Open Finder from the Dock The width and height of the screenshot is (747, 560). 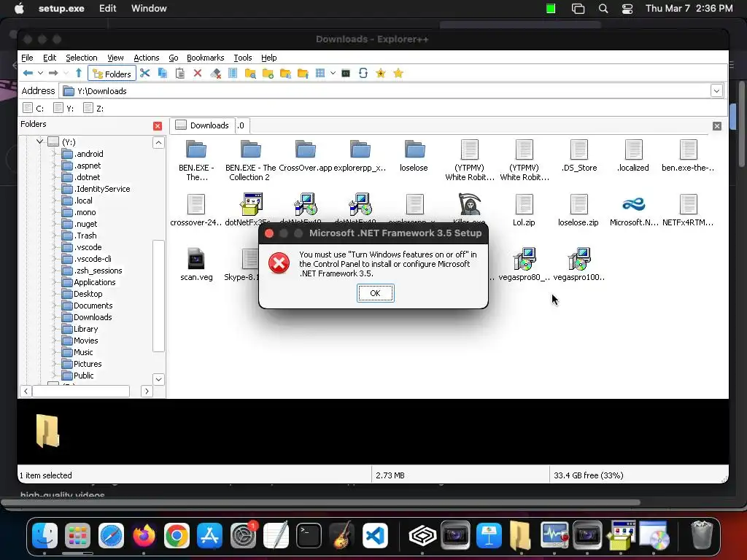point(44,536)
